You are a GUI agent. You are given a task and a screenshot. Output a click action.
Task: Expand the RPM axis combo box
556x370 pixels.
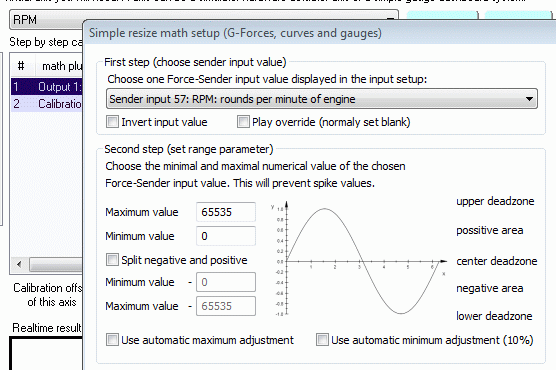point(204,20)
